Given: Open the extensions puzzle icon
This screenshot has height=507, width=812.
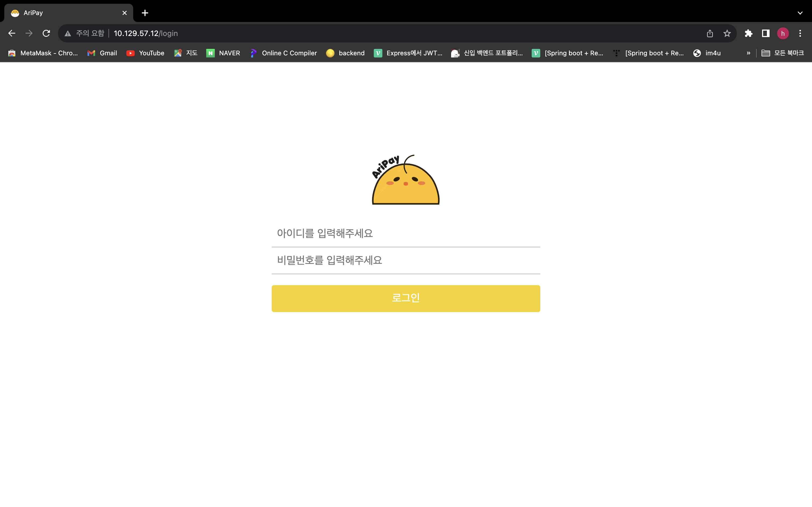Looking at the screenshot, I should [749, 33].
